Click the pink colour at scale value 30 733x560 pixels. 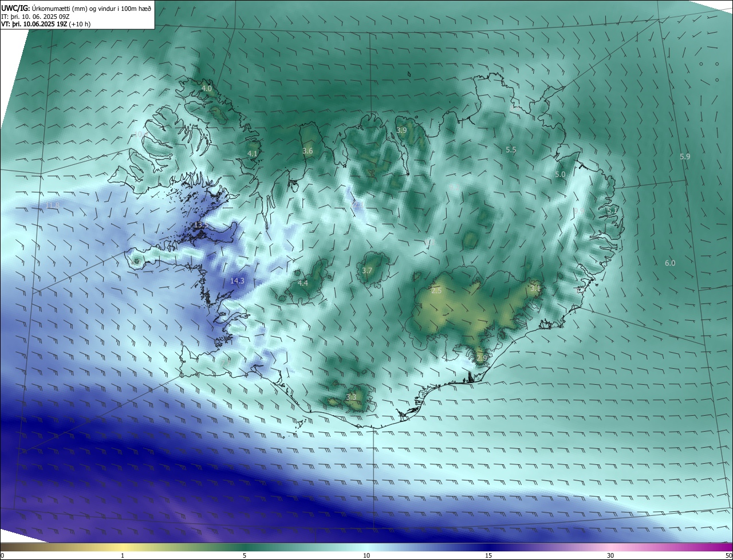tap(610, 547)
